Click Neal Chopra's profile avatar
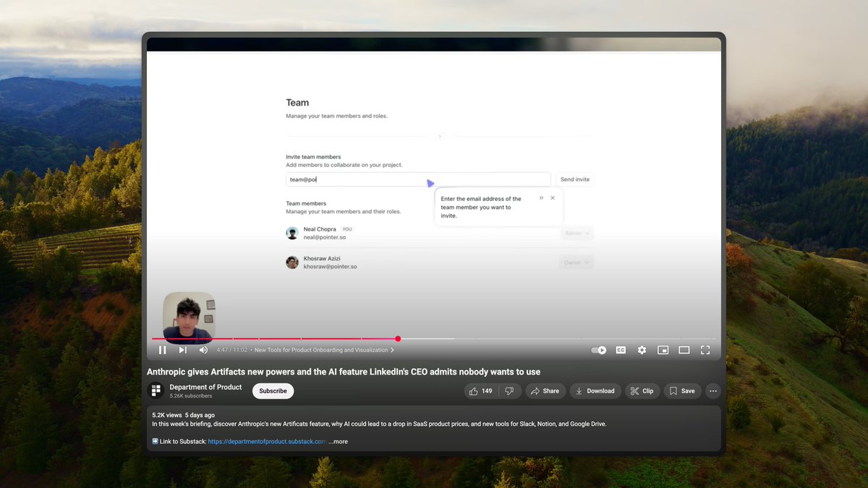The height and width of the screenshot is (488, 868). pyautogui.click(x=292, y=233)
